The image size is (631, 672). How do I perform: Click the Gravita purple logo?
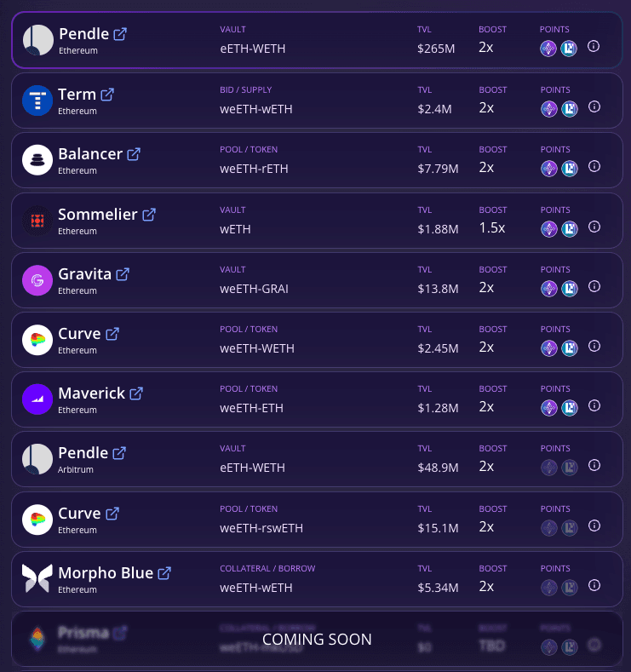[x=37, y=280]
